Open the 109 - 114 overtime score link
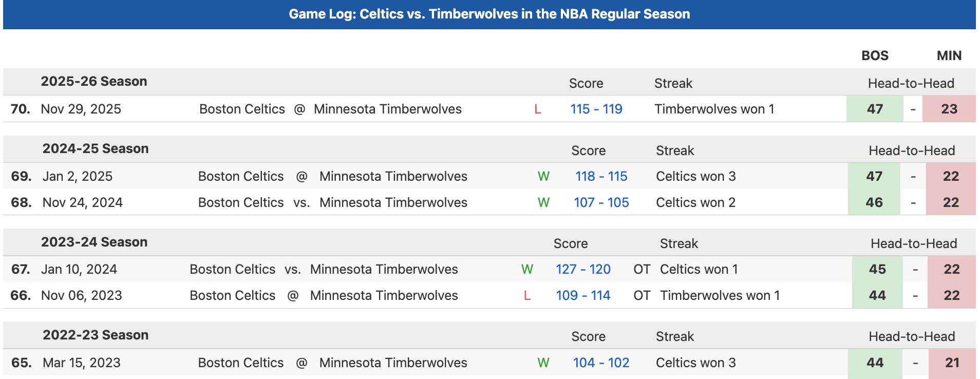 click(583, 295)
